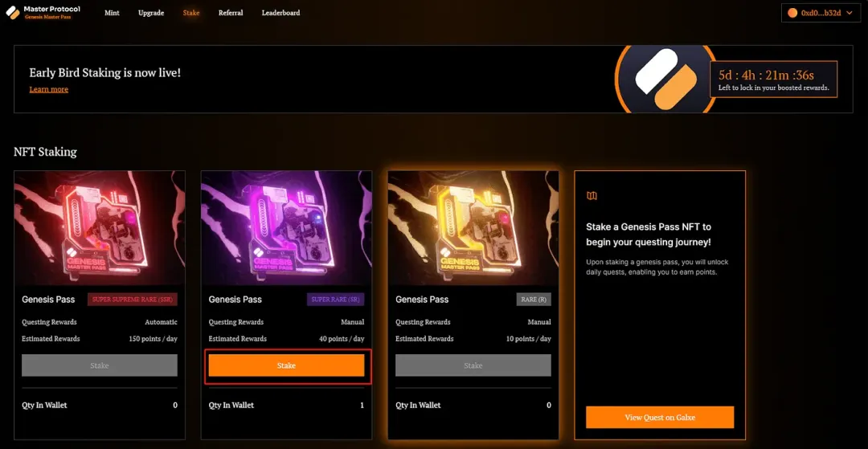Click View Quest on Galxe button

coord(660,418)
